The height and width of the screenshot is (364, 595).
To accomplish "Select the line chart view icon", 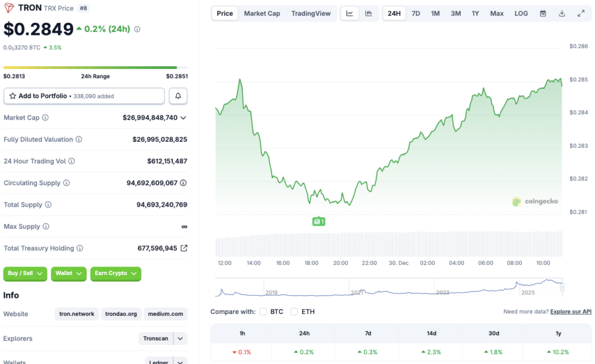I will tap(350, 13).
